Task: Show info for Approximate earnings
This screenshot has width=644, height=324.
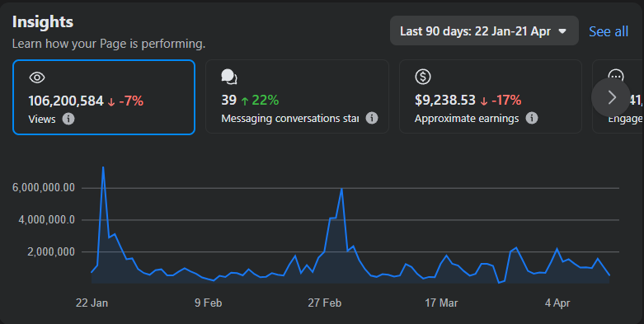Action: click(x=532, y=118)
